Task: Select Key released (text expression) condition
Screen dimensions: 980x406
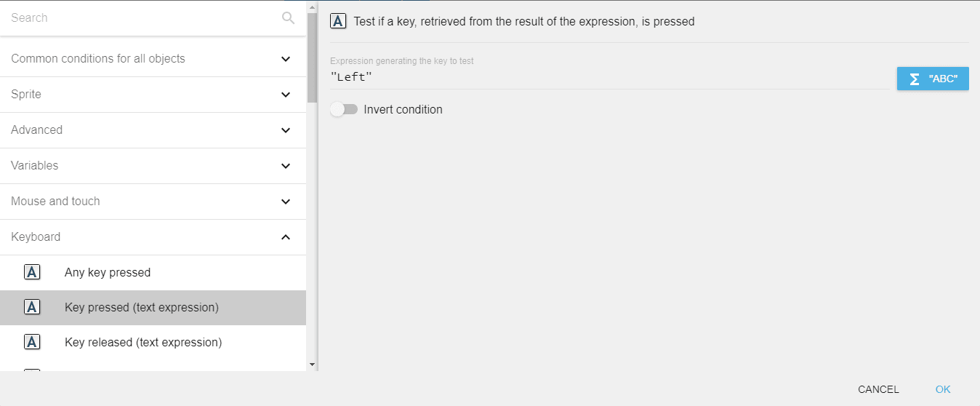Action: [143, 342]
